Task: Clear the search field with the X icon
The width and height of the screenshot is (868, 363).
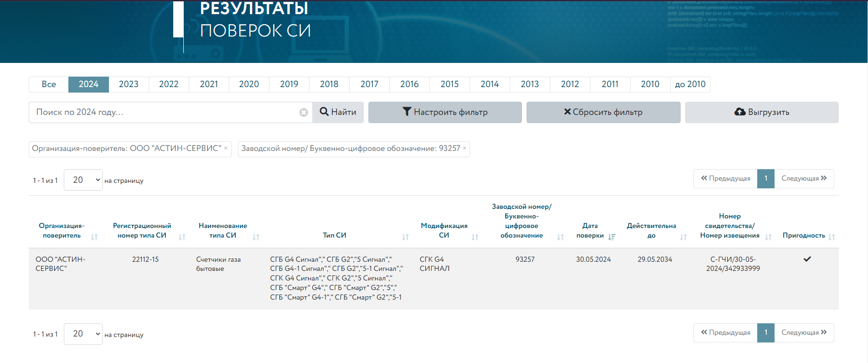Action: click(304, 113)
